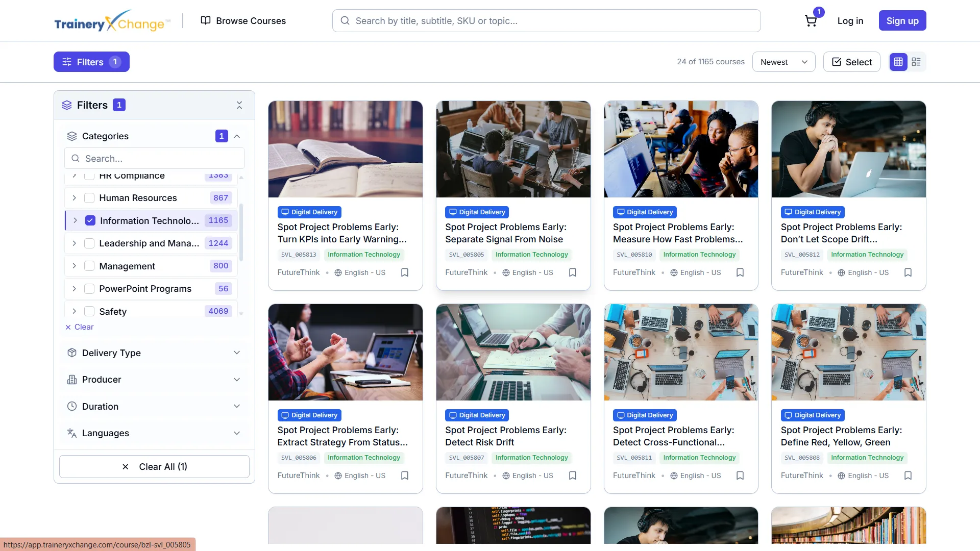Expand the Duration filter section
Viewport: 980px width, 551px height.
[x=154, y=407]
